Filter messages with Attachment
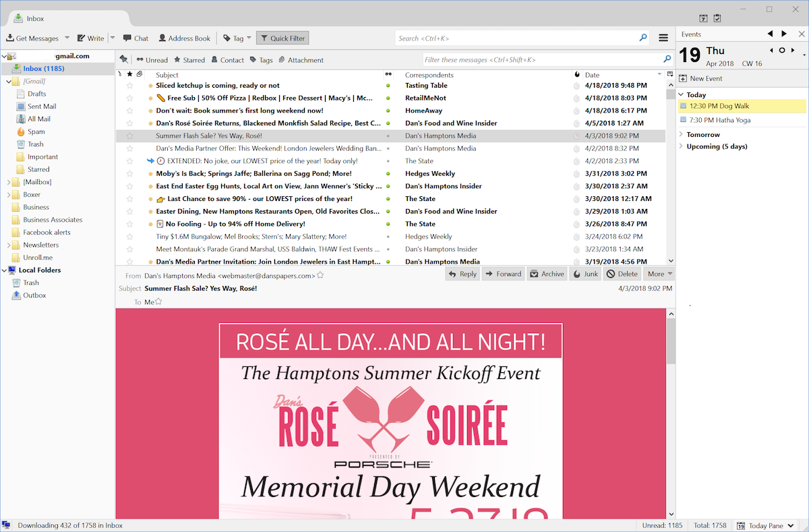This screenshot has height=532, width=809. pyautogui.click(x=301, y=60)
